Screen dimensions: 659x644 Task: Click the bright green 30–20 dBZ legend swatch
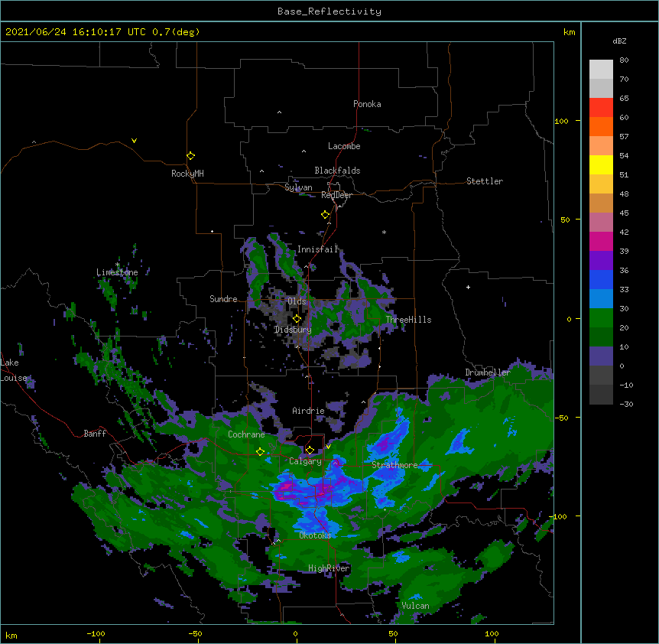601,318
